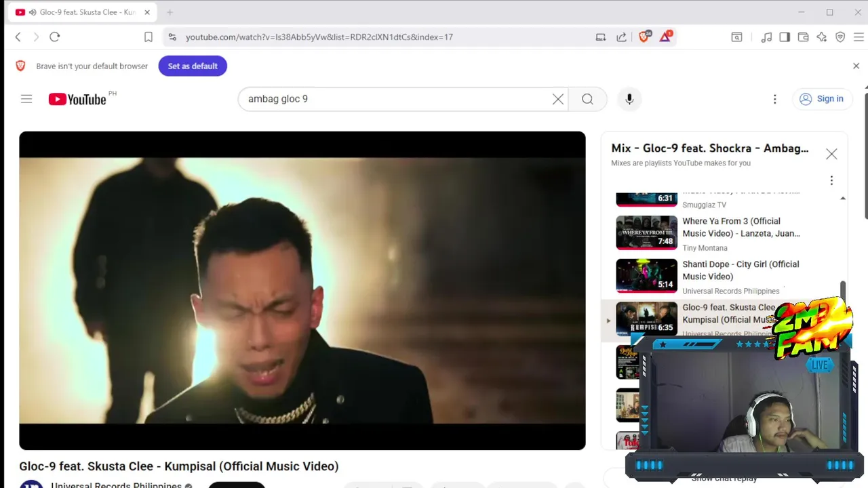The width and height of the screenshot is (868, 488).
Task: Select the Gloc-9 feat. Skusta Clee browser tab
Action: coord(83,12)
